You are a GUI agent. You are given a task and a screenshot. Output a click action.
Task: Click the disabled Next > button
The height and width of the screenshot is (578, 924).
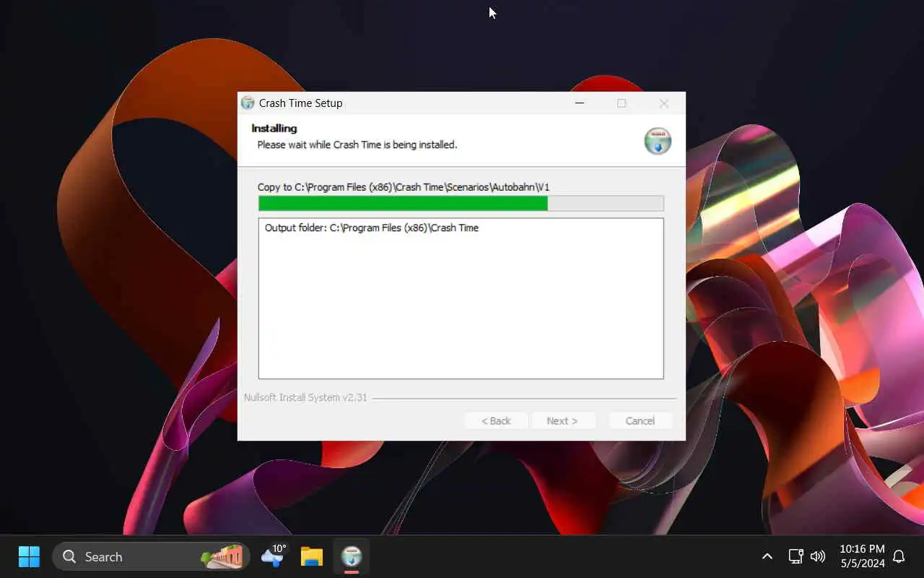(x=563, y=420)
